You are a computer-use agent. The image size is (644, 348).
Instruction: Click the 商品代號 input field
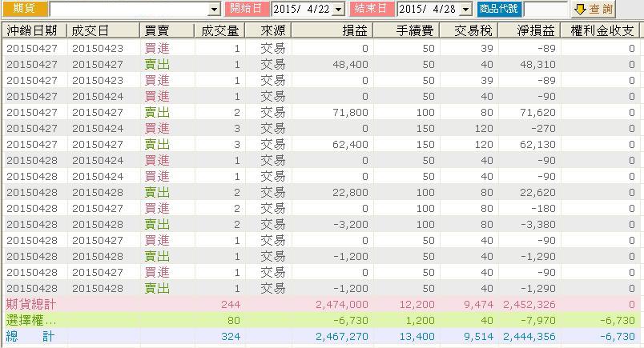545,9
